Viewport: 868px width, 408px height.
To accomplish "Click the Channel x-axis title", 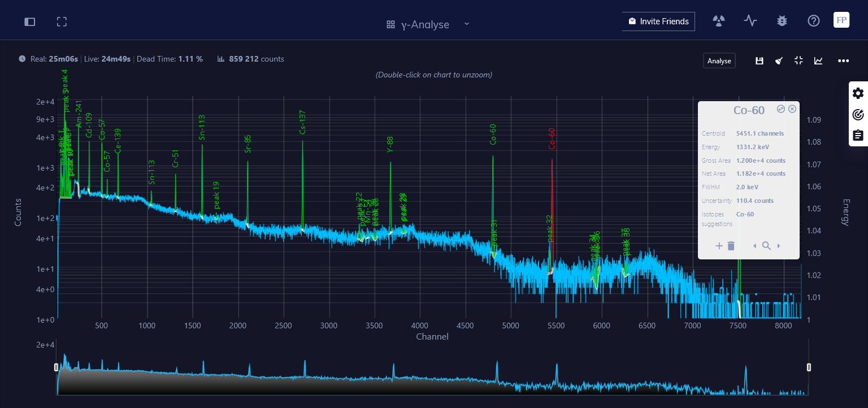I will pyautogui.click(x=432, y=337).
